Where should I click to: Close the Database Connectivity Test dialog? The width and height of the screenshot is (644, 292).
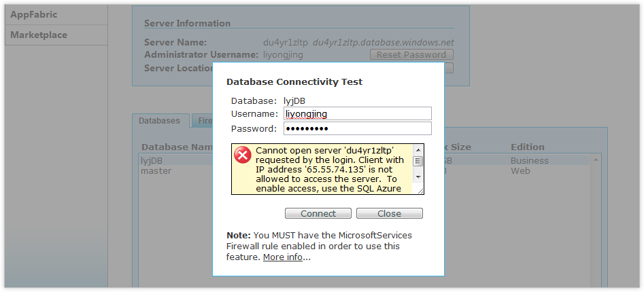coord(390,213)
